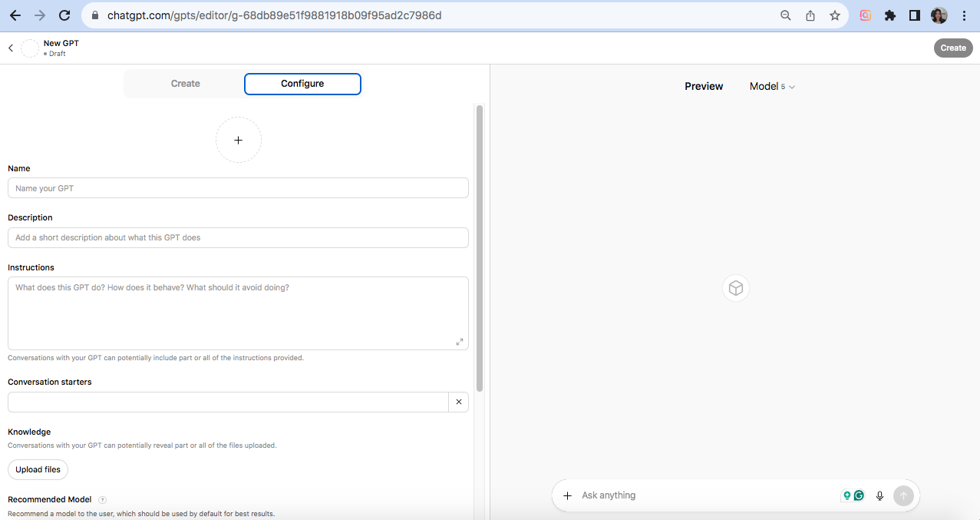980x520 pixels.
Task: Click the Name your GPT input field
Action: (x=238, y=188)
